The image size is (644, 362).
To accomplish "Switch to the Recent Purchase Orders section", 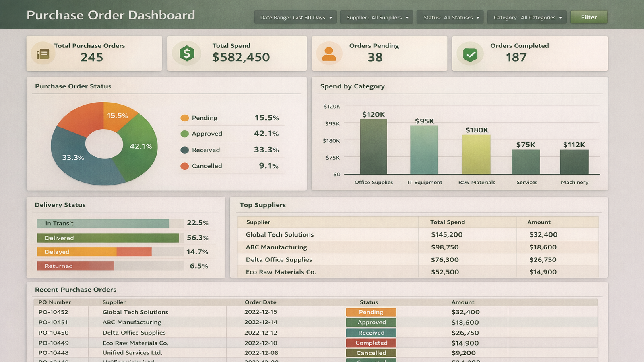I will coord(76,290).
